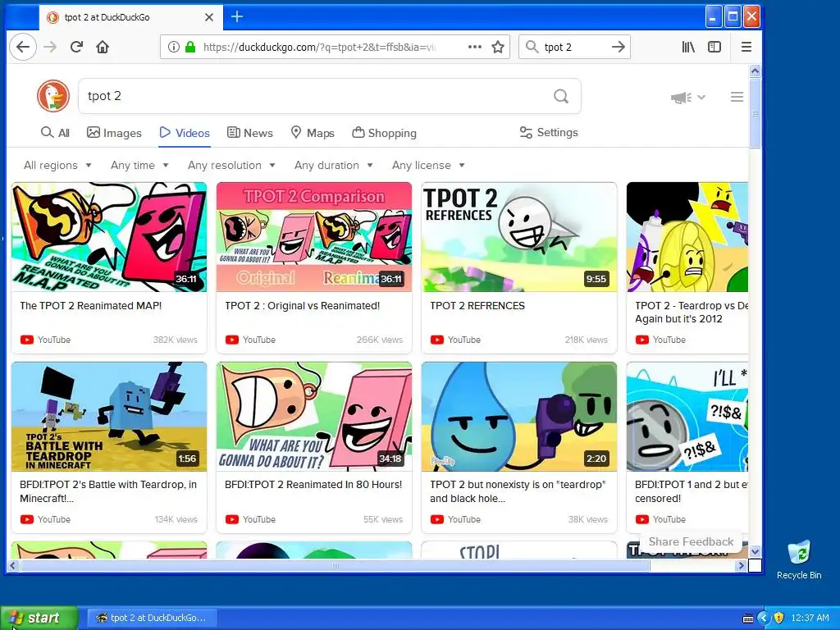Select the Recycle Bin desktop icon
840x630 pixels.
pos(799,559)
